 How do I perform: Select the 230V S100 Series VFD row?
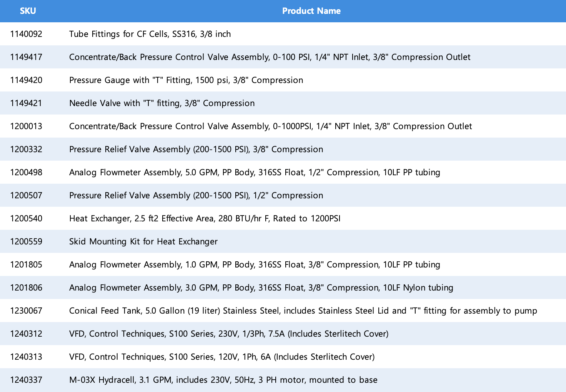click(x=229, y=334)
